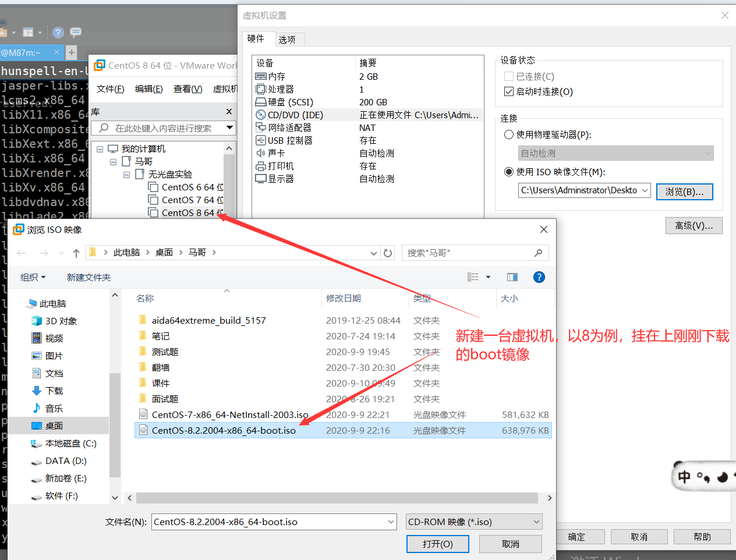Click the network adapter (网络适配器) icon
The image size is (736, 560).
pyautogui.click(x=261, y=127)
